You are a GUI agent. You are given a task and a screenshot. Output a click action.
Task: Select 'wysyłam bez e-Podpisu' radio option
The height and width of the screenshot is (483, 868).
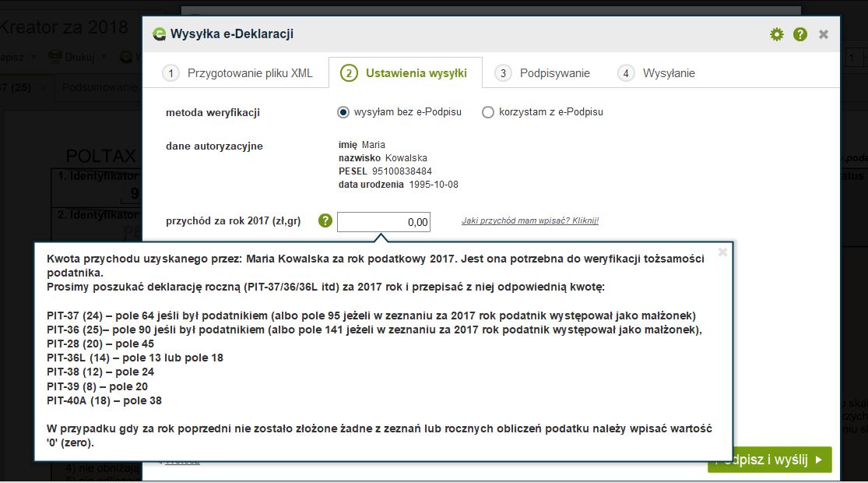[343, 112]
